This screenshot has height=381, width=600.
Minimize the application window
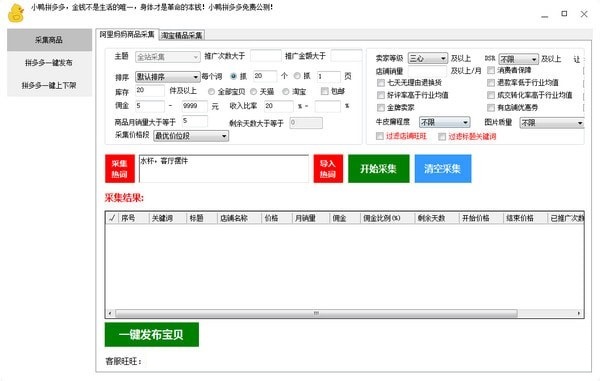545,15
